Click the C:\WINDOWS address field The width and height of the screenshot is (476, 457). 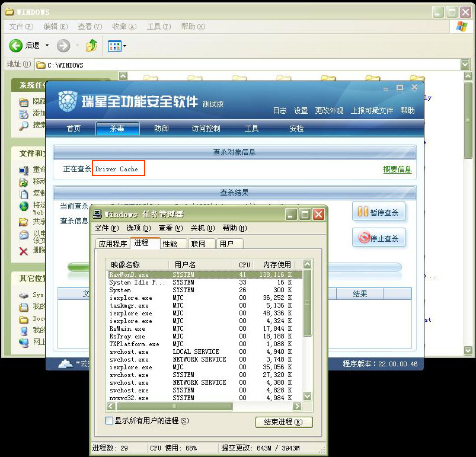coord(248,65)
